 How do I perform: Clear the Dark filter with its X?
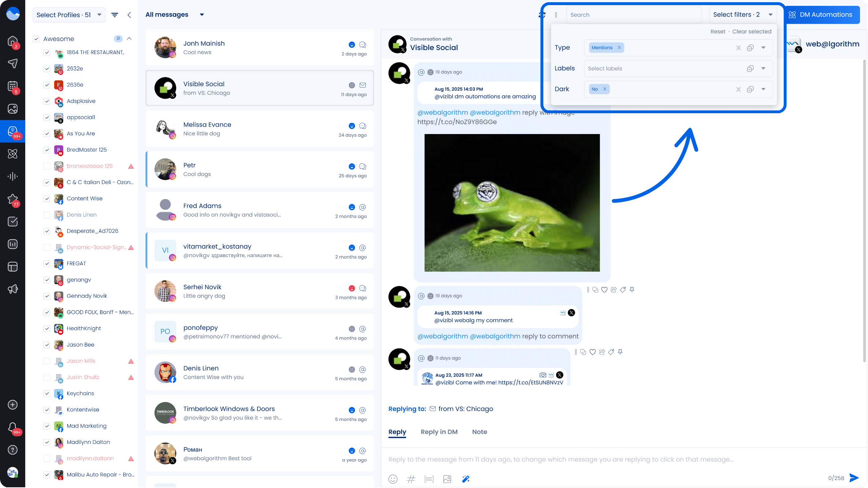[x=739, y=89]
